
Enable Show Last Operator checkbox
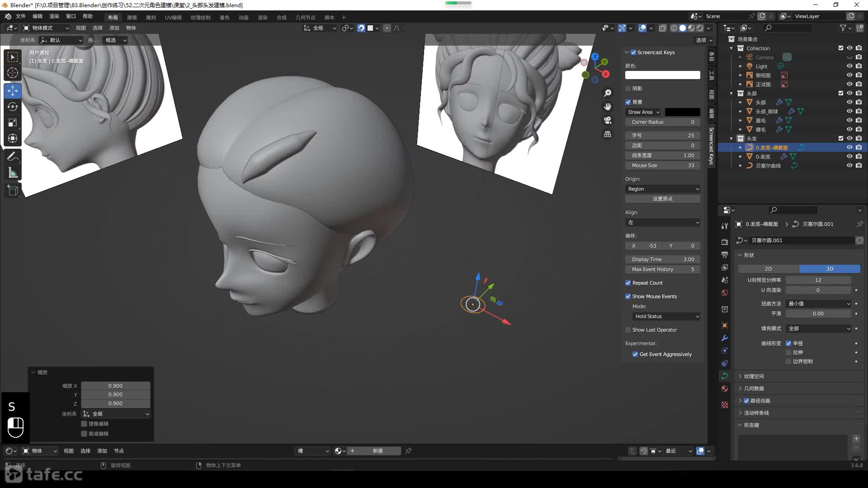point(628,330)
